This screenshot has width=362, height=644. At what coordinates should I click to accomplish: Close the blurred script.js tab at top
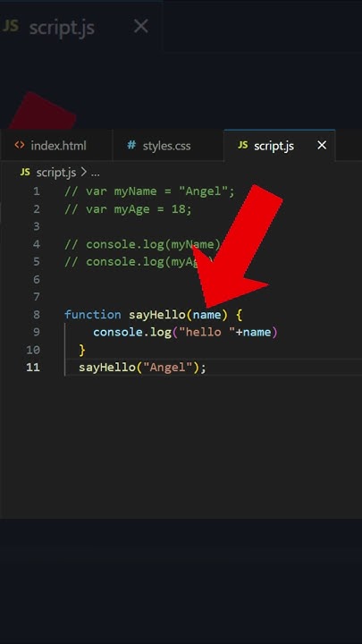pyautogui.click(x=141, y=27)
